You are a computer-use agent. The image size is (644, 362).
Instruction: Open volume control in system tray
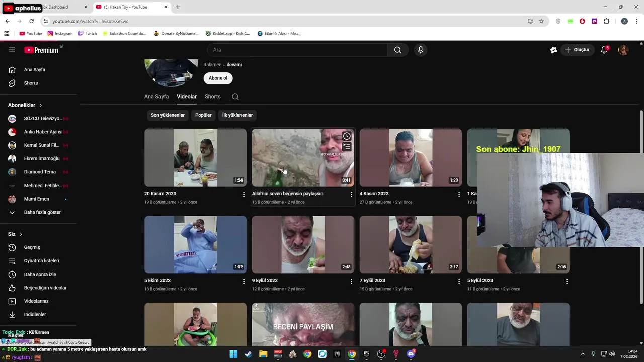tap(612, 354)
